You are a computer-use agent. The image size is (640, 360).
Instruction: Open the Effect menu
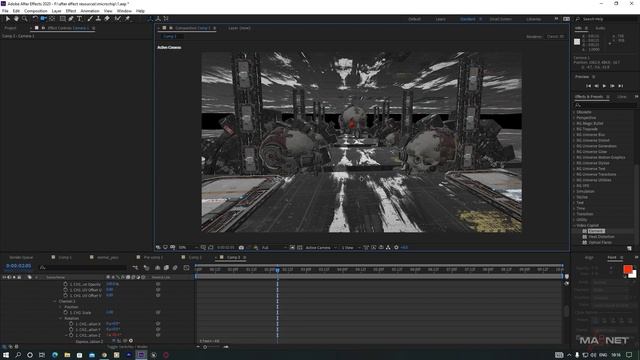(71, 11)
